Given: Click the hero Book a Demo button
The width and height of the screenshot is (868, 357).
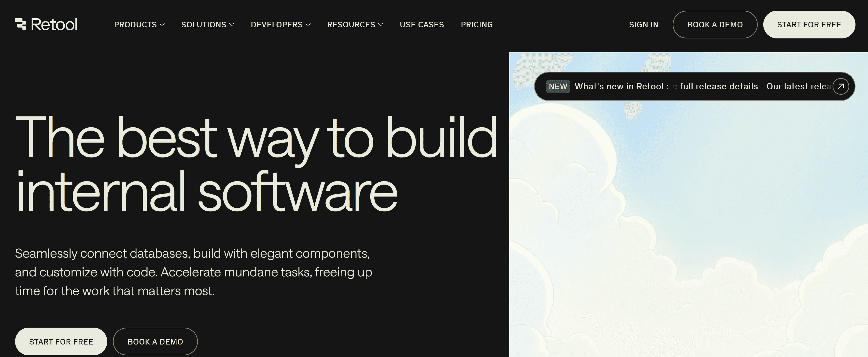Looking at the screenshot, I should tap(155, 341).
